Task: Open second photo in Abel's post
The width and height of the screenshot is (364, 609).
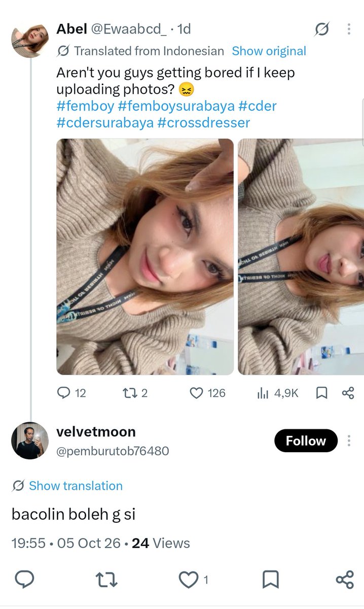Action: point(301,257)
